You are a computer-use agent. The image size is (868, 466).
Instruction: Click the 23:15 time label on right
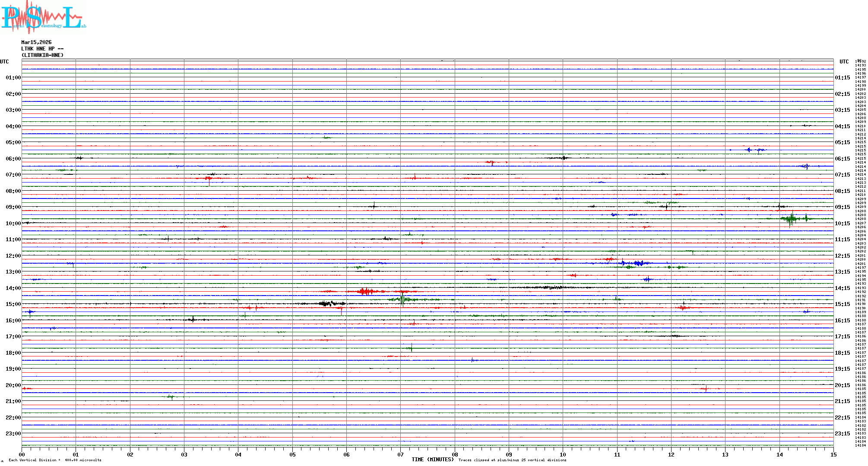(x=842, y=434)
